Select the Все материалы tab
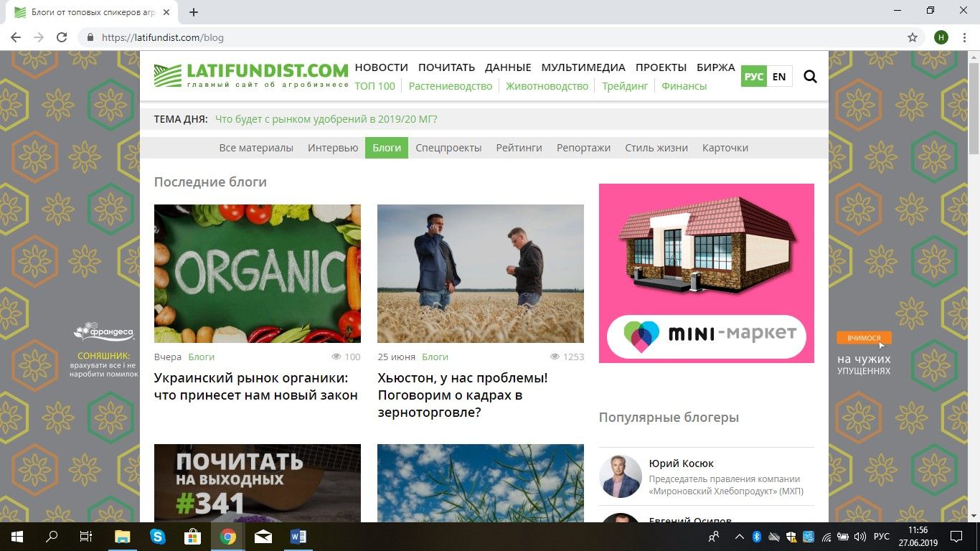The width and height of the screenshot is (980, 551). pos(256,148)
